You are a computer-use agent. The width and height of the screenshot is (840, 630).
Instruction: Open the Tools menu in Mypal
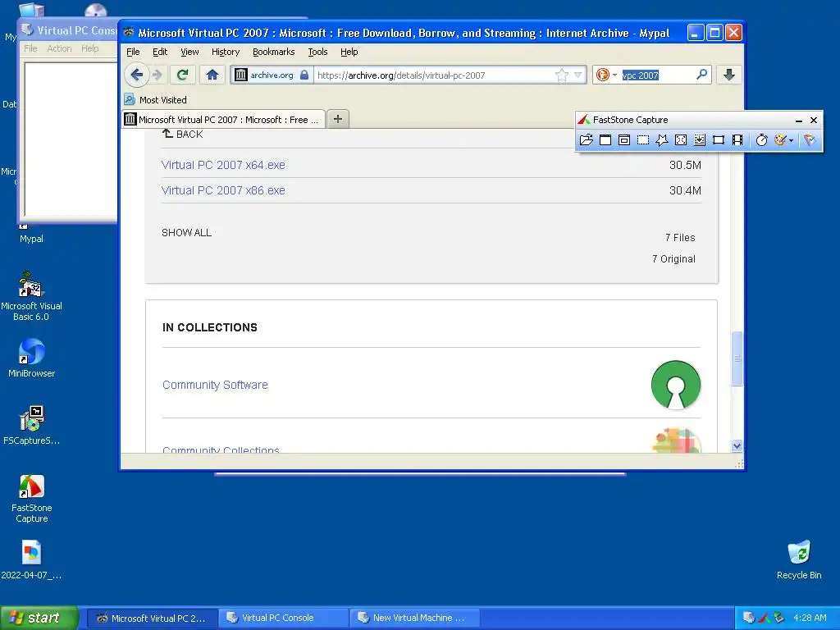[317, 52]
